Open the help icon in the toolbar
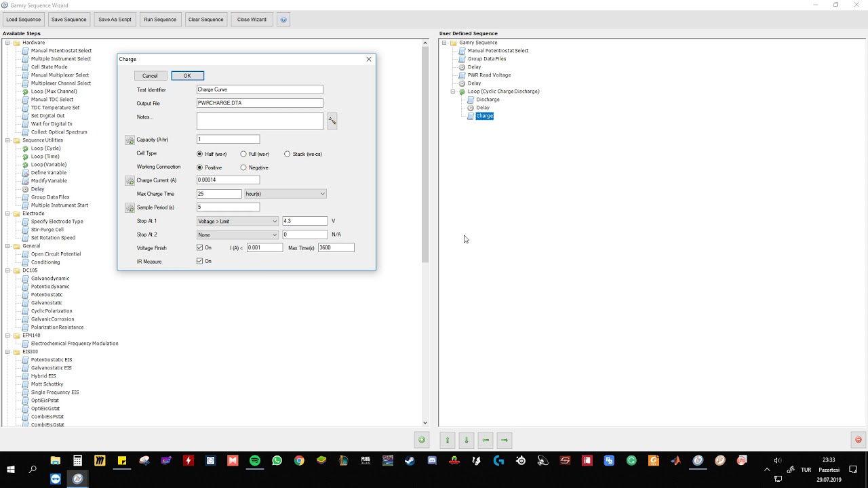The height and width of the screenshot is (488, 868). point(283,20)
